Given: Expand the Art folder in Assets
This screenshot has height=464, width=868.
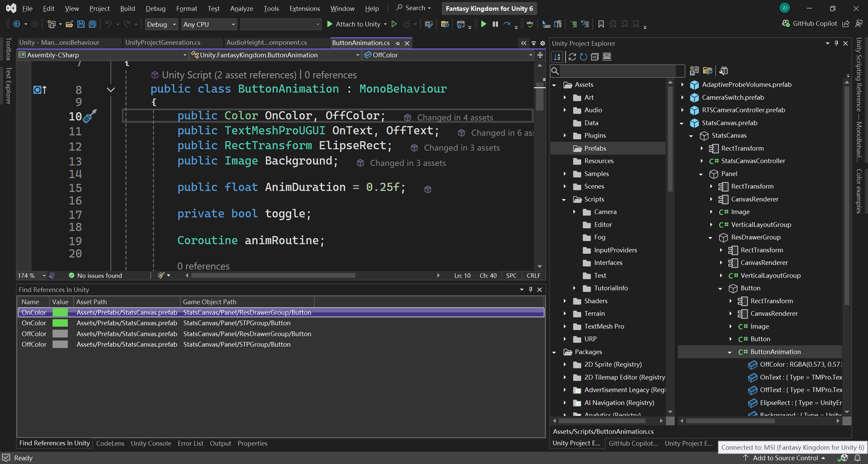Looking at the screenshot, I should [x=565, y=98].
